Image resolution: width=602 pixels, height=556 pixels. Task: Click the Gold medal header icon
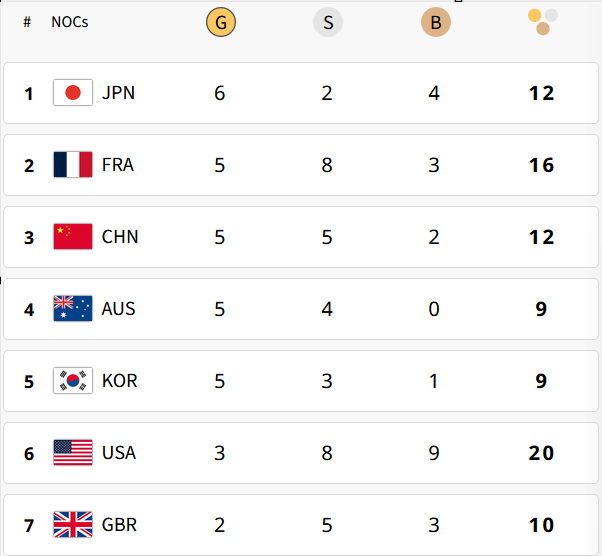point(220,22)
